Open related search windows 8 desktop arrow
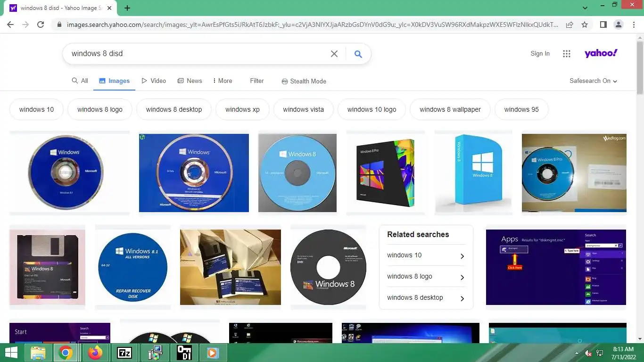This screenshot has height=362, width=644. pyautogui.click(x=462, y=298)
